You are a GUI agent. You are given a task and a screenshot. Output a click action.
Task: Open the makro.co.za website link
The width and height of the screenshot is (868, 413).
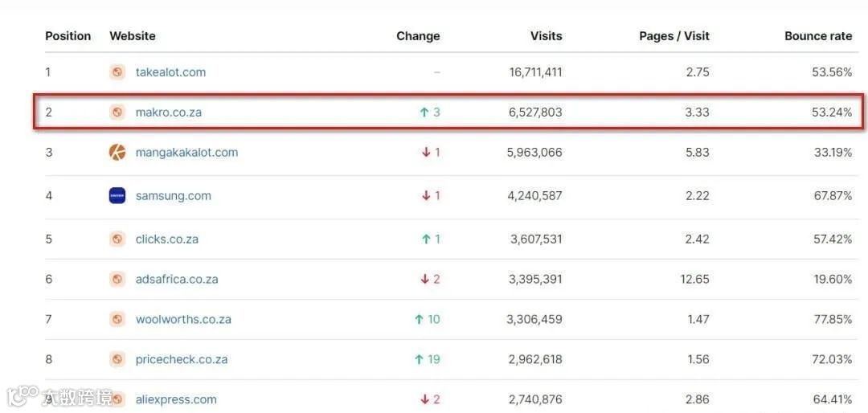(x=169, y=112)
